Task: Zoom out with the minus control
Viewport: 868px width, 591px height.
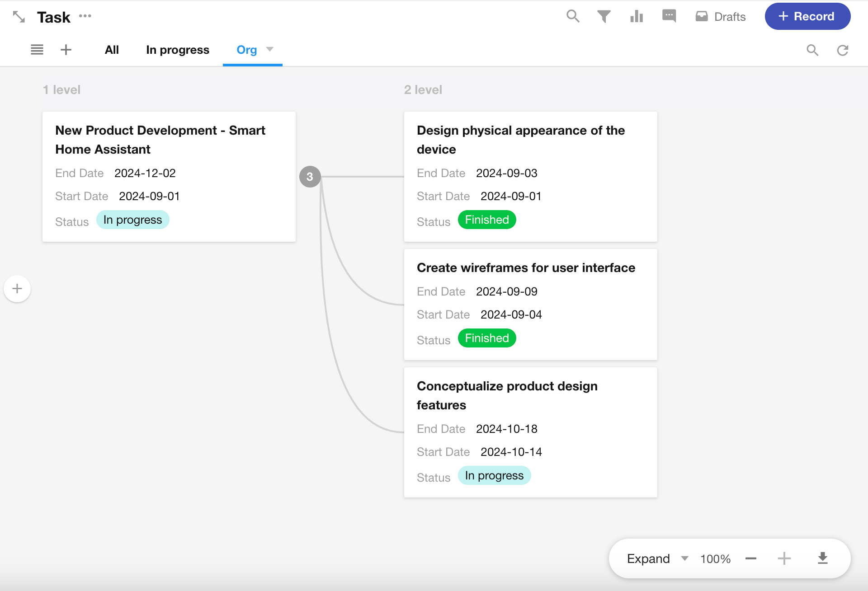Action: 751,558
